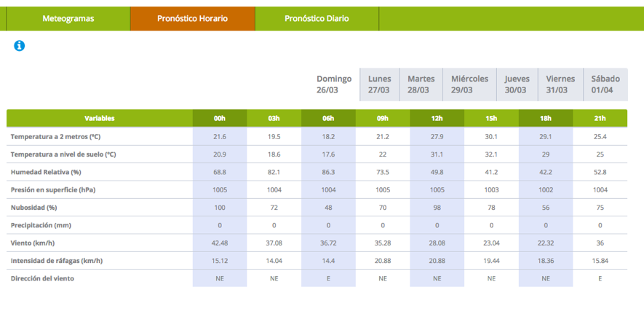
Task: Click the 1002 pressure value
Action: pyautogui.click(x=546, y=190)
